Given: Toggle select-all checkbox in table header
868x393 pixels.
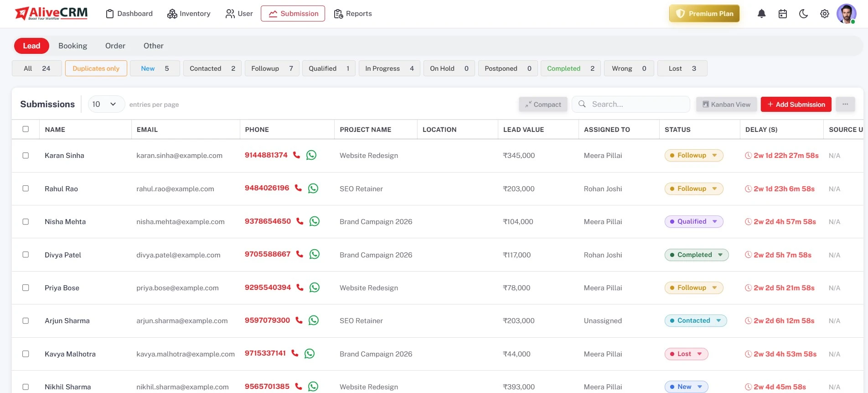Looking at the screenshot, I should point(26,129).
